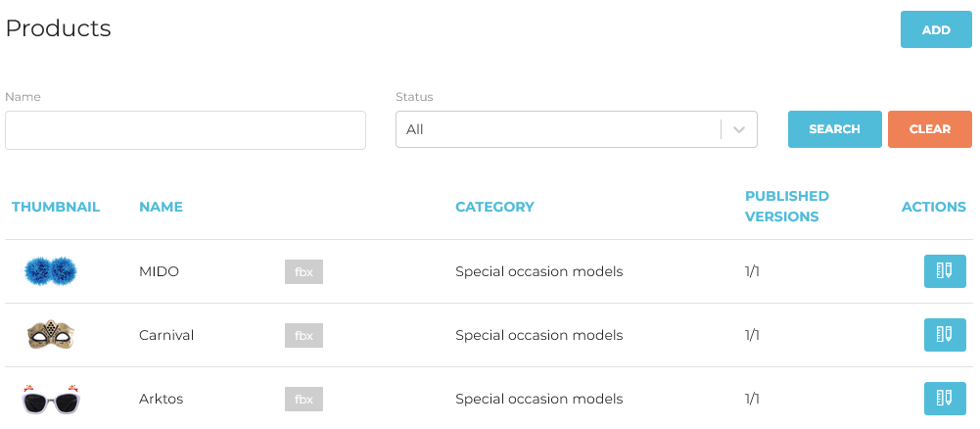Click the Carnival mask thumbnail
The width and height of the screenshot is (980, 429).
[x=50, y=335]
